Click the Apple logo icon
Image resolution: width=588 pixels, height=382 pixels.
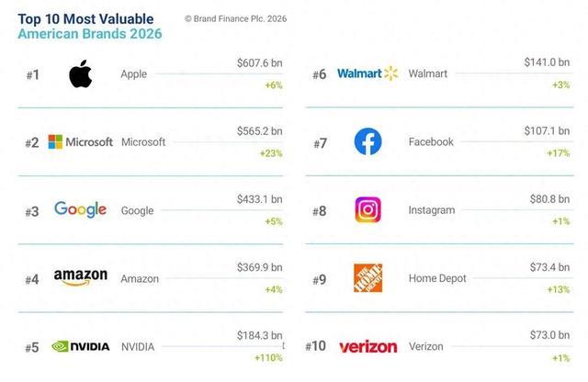(81, 74)
